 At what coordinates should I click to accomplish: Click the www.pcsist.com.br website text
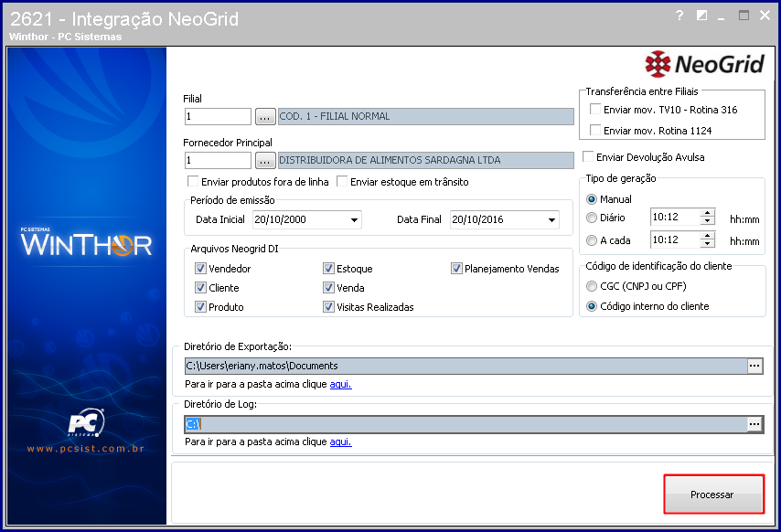point(86,449)
